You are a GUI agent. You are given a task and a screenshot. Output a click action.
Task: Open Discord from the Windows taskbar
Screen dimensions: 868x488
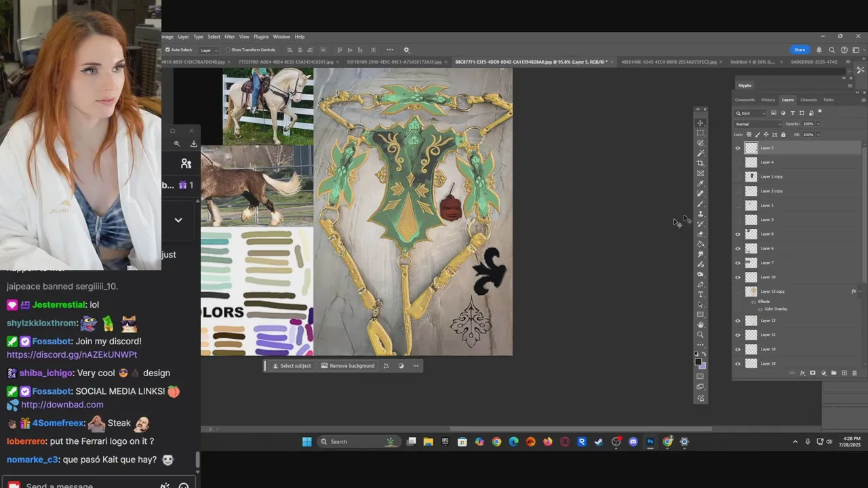(633, 442)
